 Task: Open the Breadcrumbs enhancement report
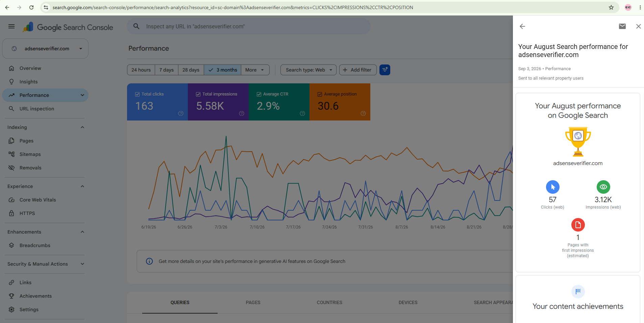45,245
